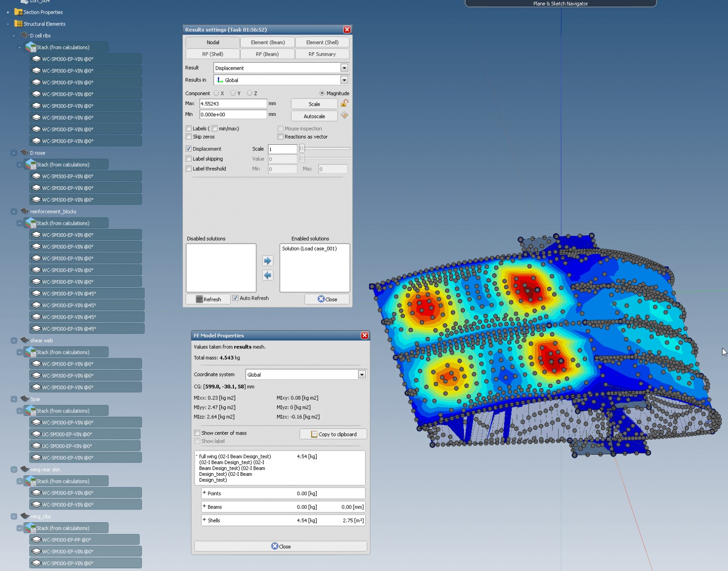Click the shear web group icon

pyautogui.click(x=25, y=340)
